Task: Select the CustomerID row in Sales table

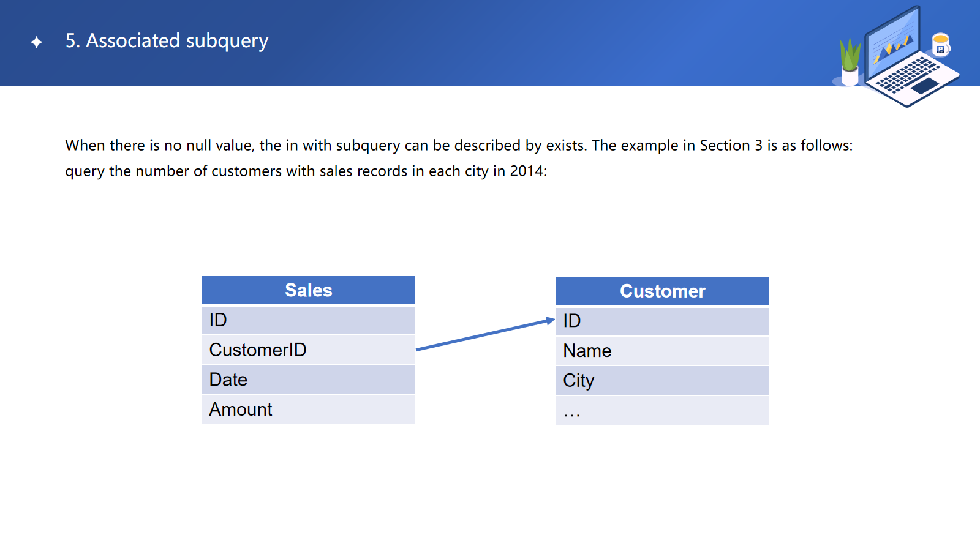Action: (309, 350)
